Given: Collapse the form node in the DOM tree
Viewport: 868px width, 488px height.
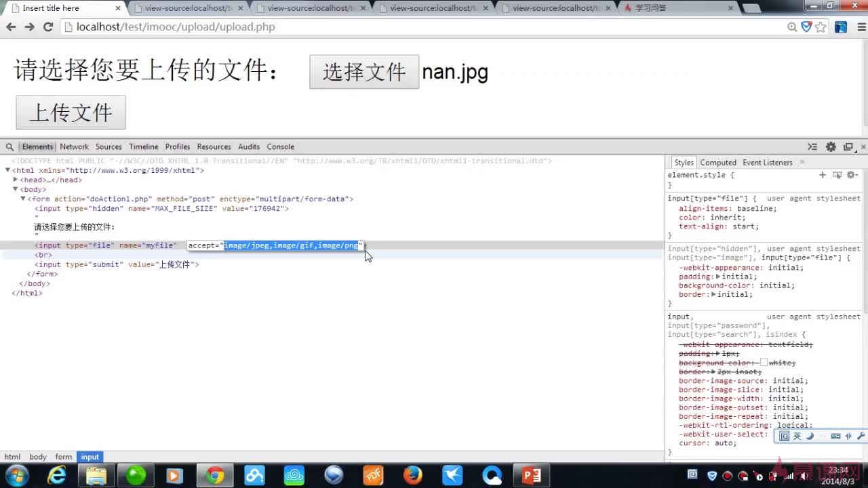Looking at the screenshot, I should pos(23,199).
